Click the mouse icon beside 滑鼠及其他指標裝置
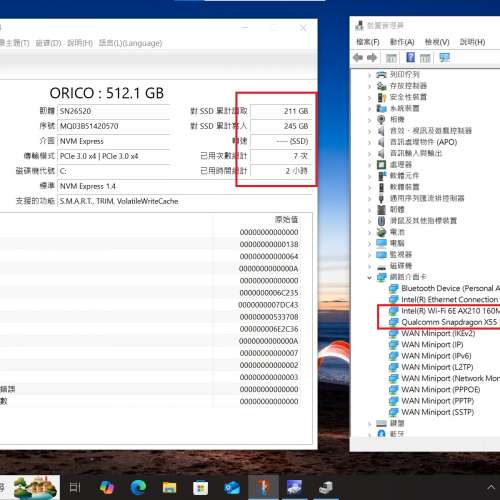Image resolution: width=500 pixels, height=500 pixels. pyautogui.click(x=381, y=221)
